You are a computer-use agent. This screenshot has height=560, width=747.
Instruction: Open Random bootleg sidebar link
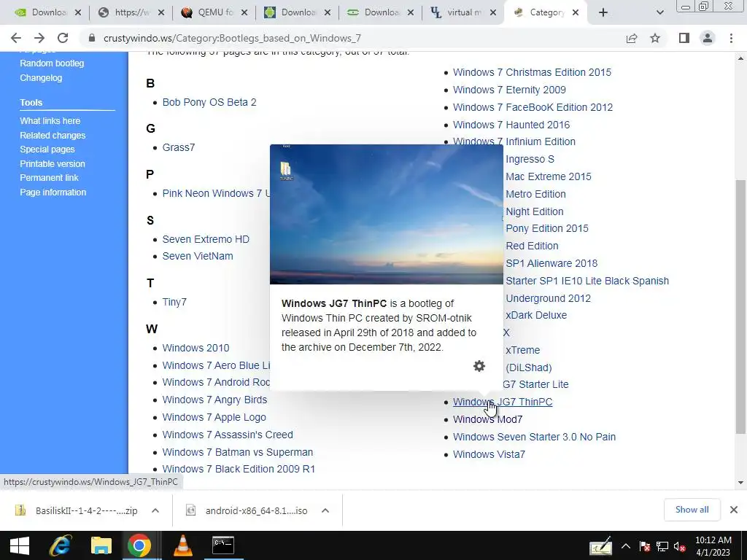tap(52, 63)
